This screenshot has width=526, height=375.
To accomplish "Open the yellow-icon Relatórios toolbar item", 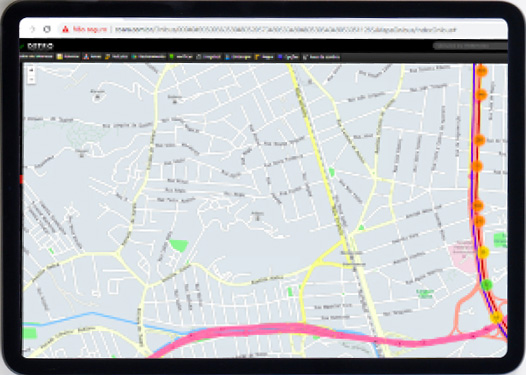I will 68,57.
